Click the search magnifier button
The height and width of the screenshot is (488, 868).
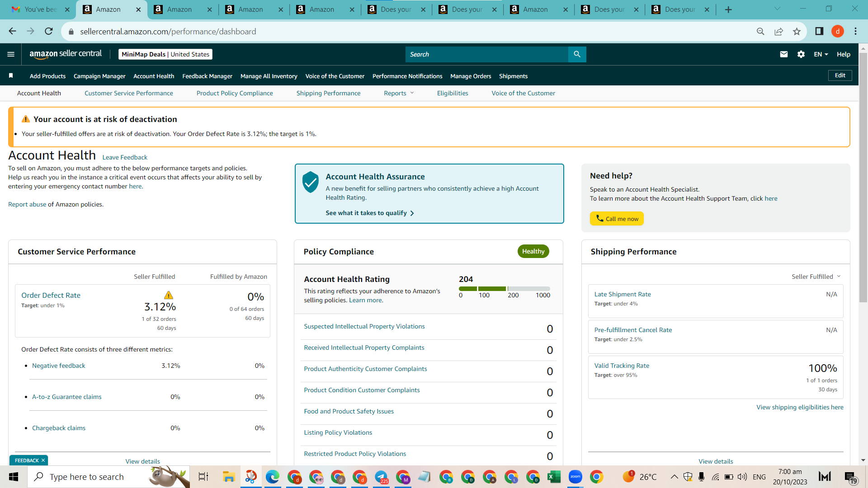577,54
